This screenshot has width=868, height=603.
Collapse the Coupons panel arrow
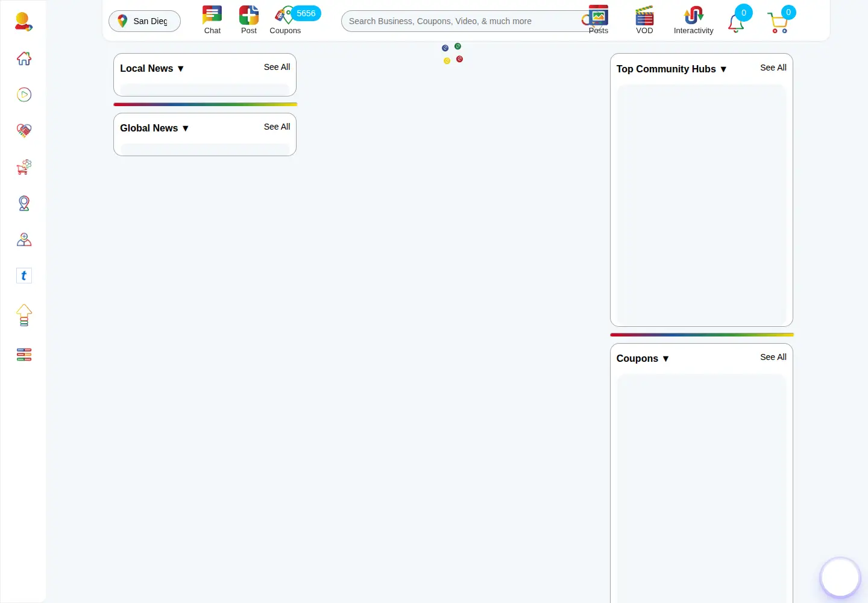[x=665, y=359]
